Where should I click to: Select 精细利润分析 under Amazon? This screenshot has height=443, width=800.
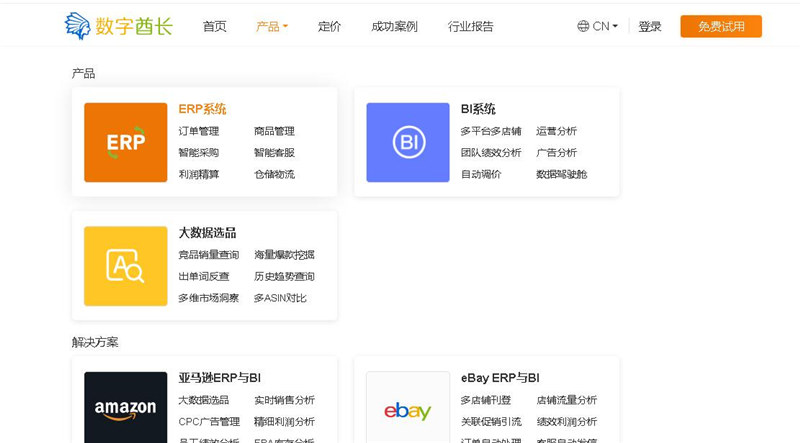(x=285, y=422)
